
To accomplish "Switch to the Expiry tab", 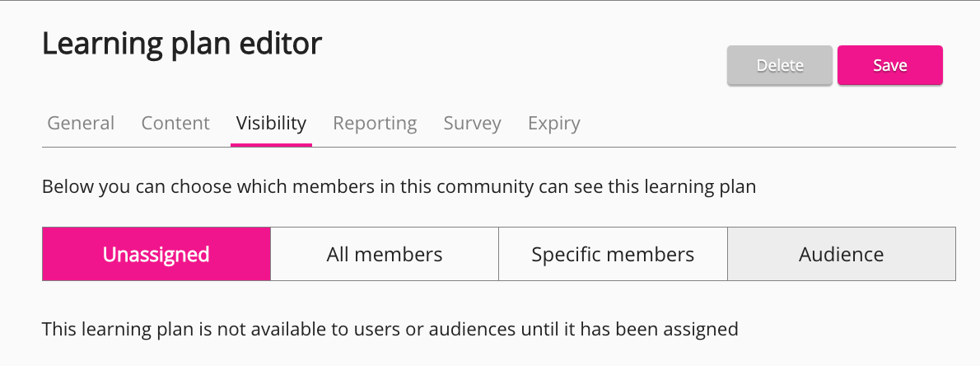I will (x=553, y=124).
